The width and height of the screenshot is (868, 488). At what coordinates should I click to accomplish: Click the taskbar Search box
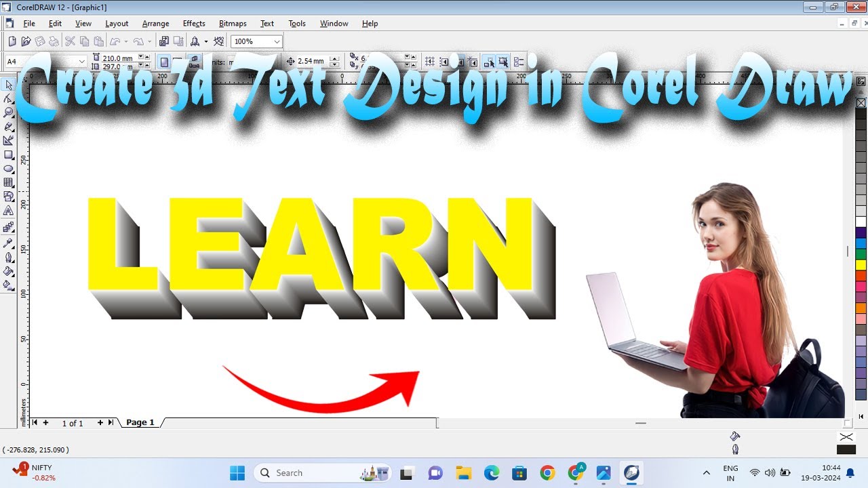323,472
